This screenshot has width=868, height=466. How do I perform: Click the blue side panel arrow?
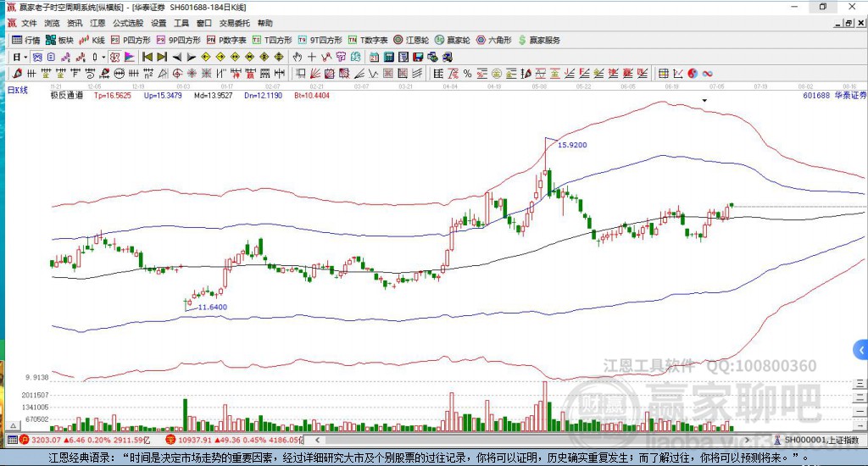861,350
